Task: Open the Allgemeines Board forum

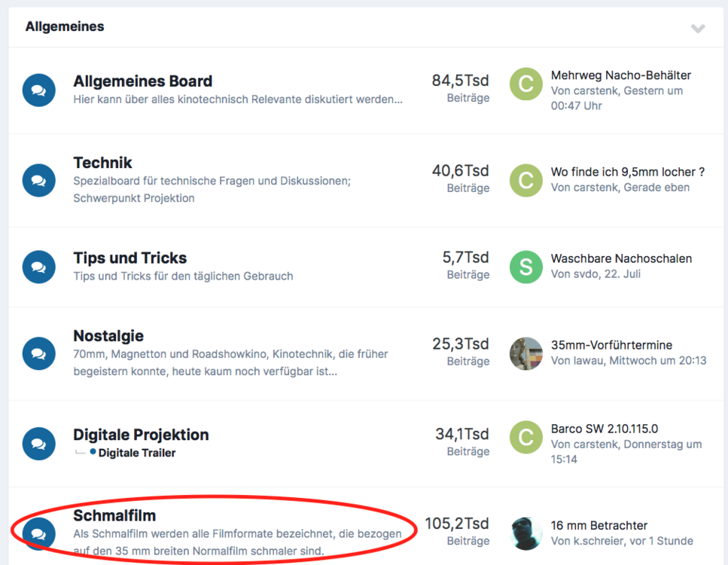Action: point(142,81)
